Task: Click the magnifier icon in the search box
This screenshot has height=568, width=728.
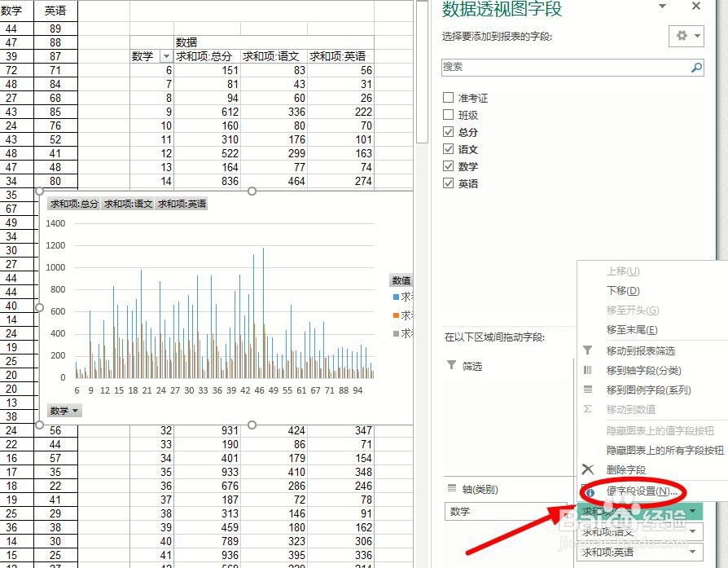Action: pyautogui.click(x=698, y=67)
